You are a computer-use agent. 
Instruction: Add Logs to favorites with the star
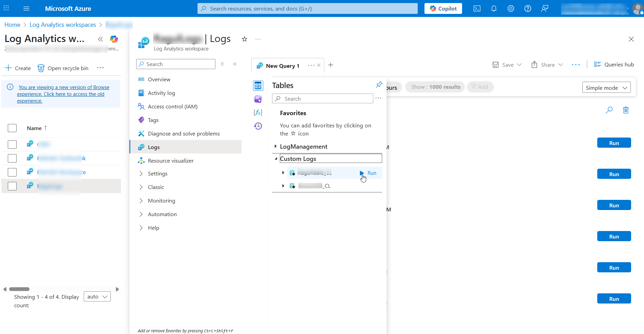pos(244,39)
